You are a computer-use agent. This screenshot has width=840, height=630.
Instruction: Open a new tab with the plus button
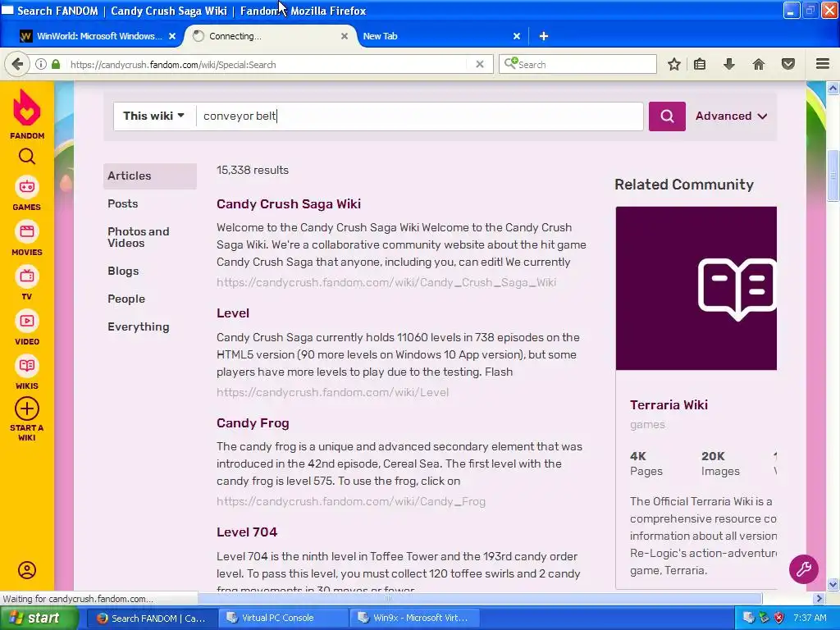click(x=544, y=36)
